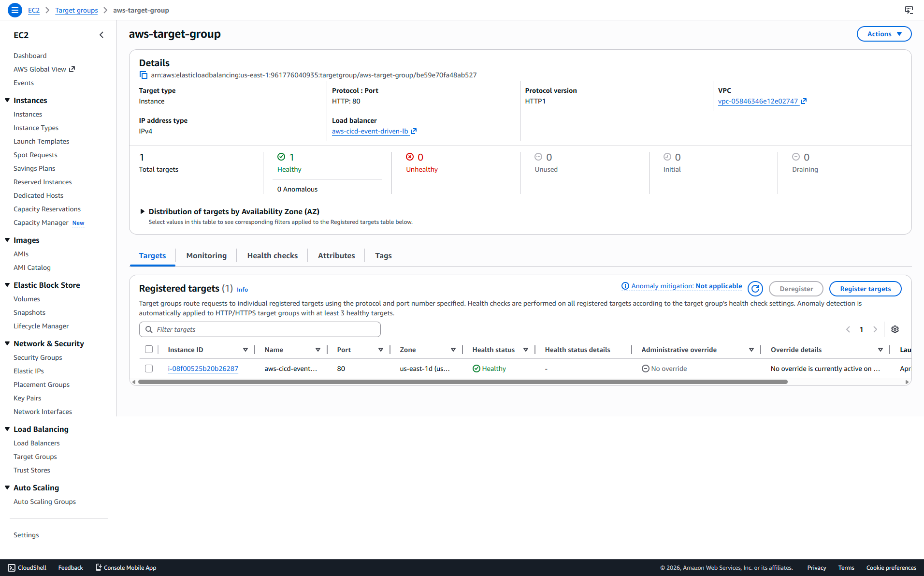Click the Initial status clock icon
This screenshot has height=576, width=924.
(667, 157)
